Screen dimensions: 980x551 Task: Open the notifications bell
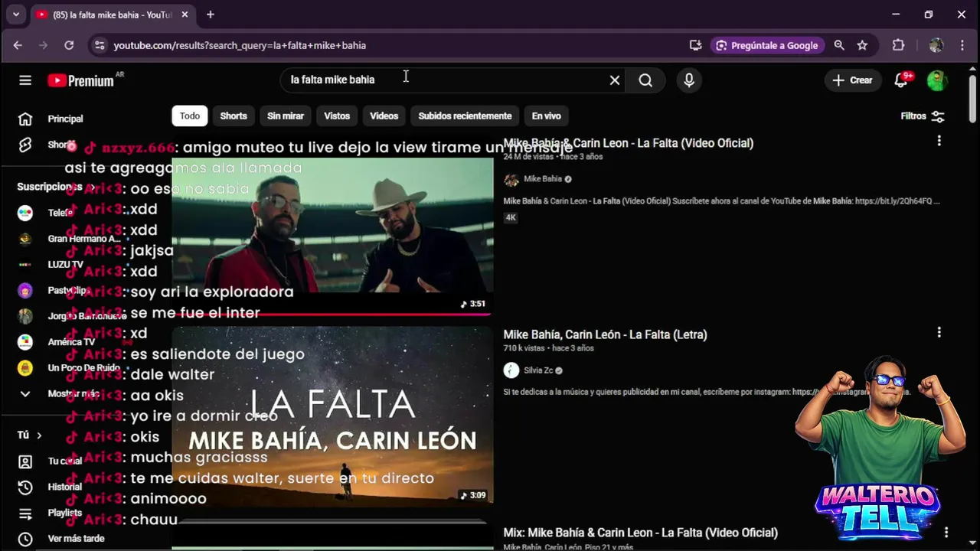point(902,80)
